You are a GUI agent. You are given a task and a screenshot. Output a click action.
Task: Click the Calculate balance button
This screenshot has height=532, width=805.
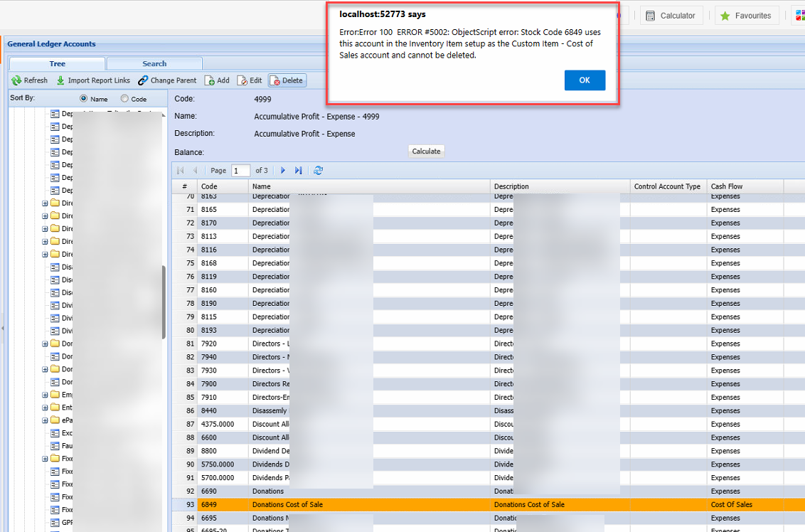click(x=426, y=151)
